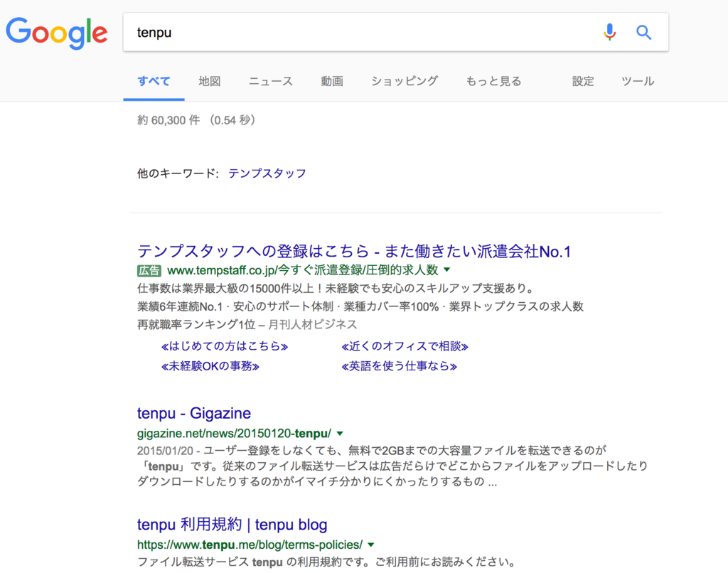Click the 広告 badge on the ad result
The width and height of the screenshot is (728, 573).
point(149,270)
